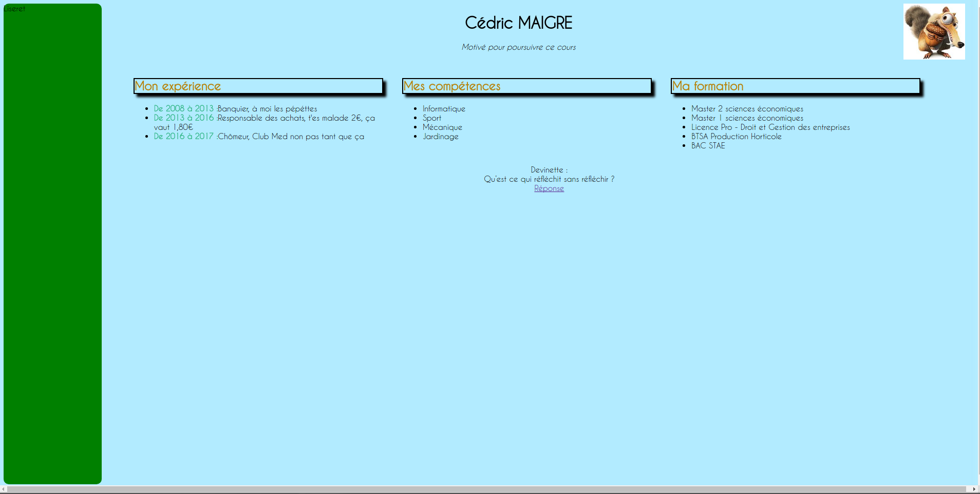
Task: Click the Cédric MAIGRE page title
Action: (519, 22)
